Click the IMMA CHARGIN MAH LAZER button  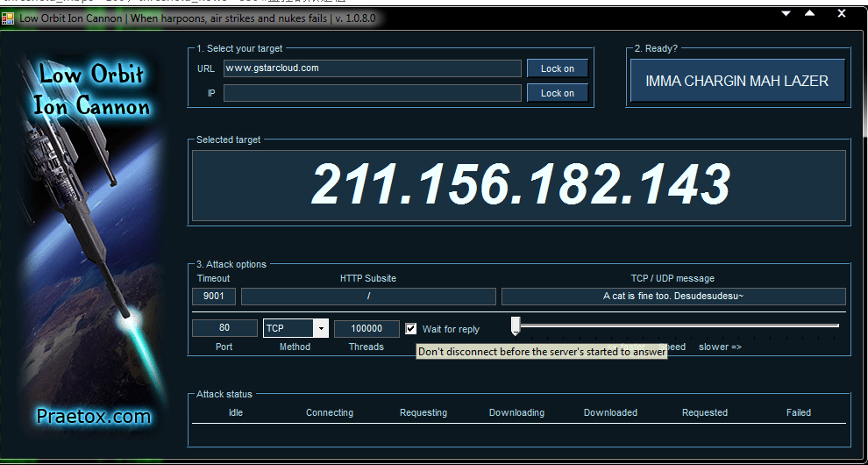point(736,81)
